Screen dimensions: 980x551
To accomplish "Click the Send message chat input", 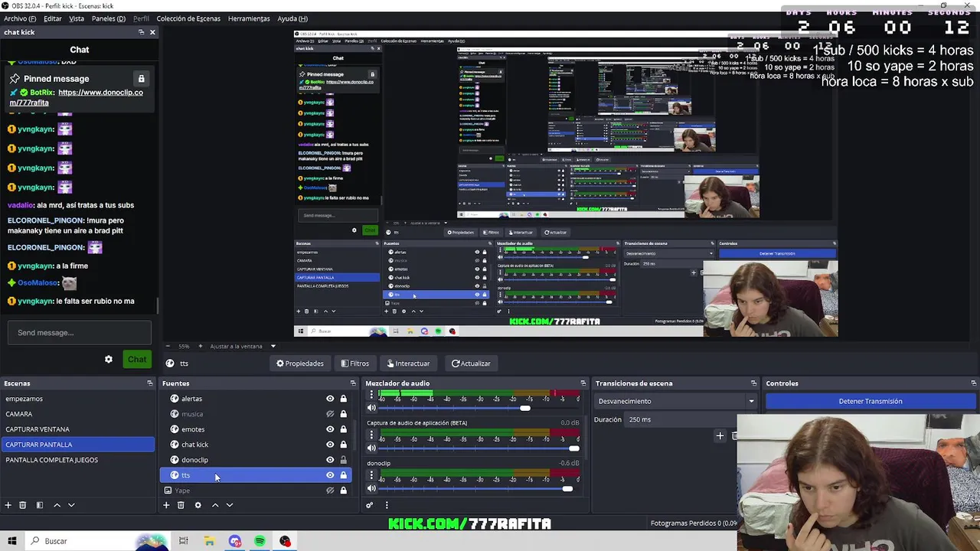I will pos(80,333).
